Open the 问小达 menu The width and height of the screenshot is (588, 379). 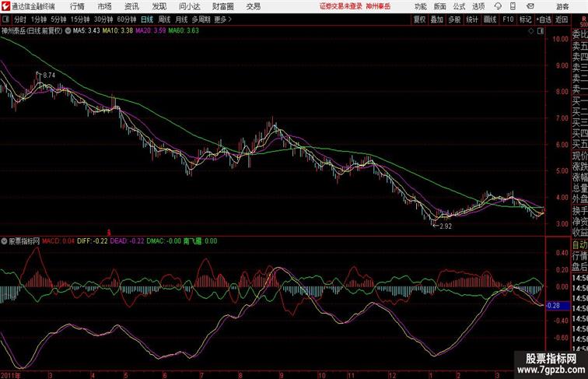click(x=189, y=6)
